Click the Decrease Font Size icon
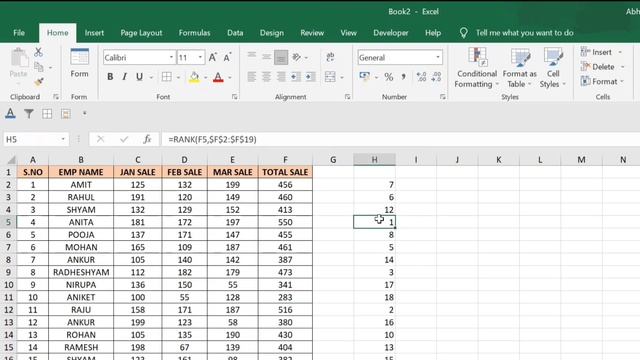This screenshot has height=360, width=640. [x=227, y=58]
